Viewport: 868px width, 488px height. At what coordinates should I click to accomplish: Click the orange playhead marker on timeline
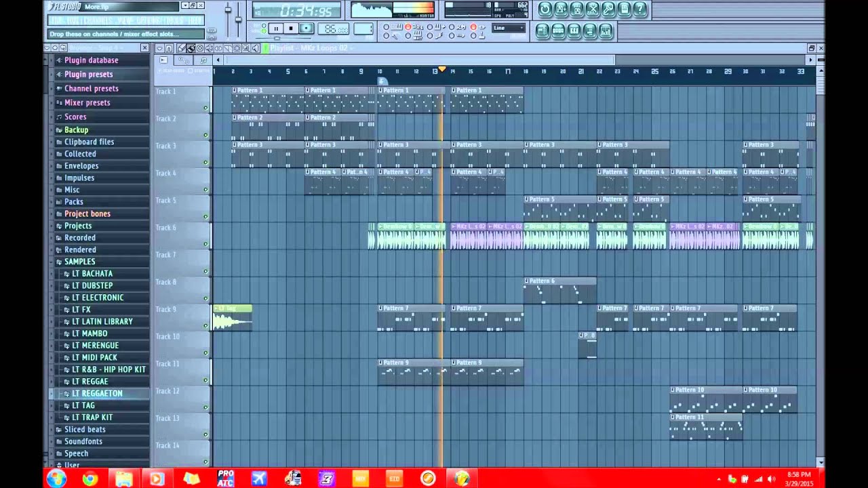[442, 69]
